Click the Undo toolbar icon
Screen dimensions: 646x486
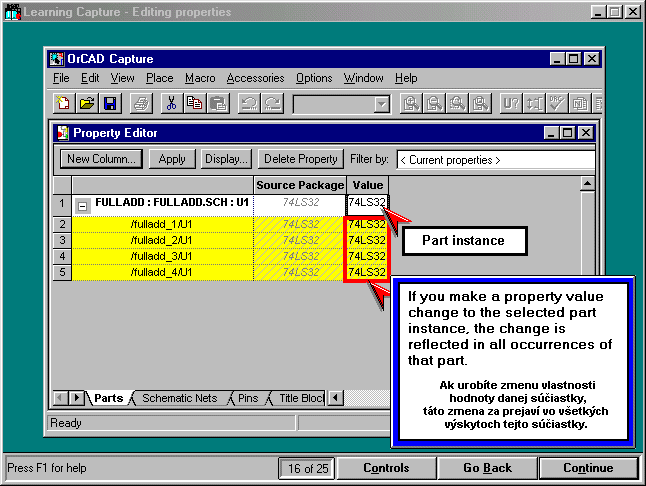[x=248, y=103]
